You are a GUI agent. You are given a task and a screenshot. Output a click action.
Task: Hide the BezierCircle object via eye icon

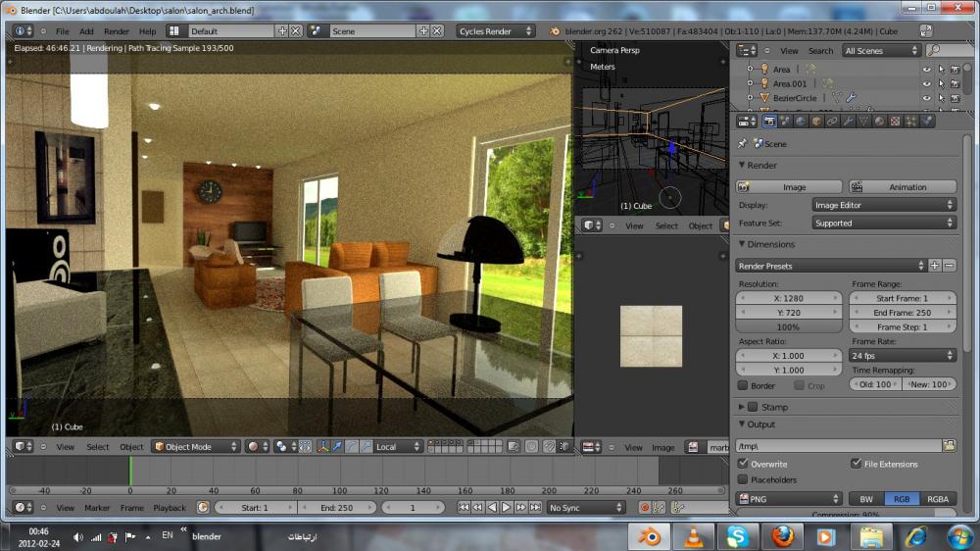point(926,98)
